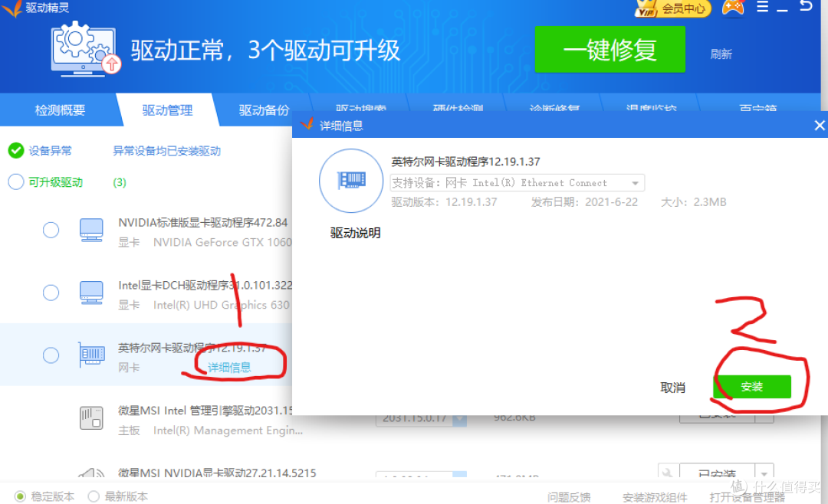
Task: Click the network card icon beside 英特尔网卡驱动
Action: click(x=91, y=355)
